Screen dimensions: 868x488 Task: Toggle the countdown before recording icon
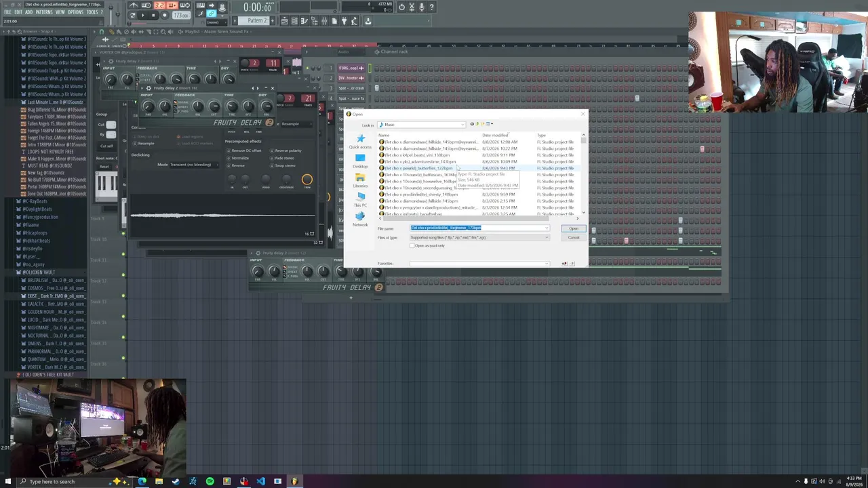(159, 5)
